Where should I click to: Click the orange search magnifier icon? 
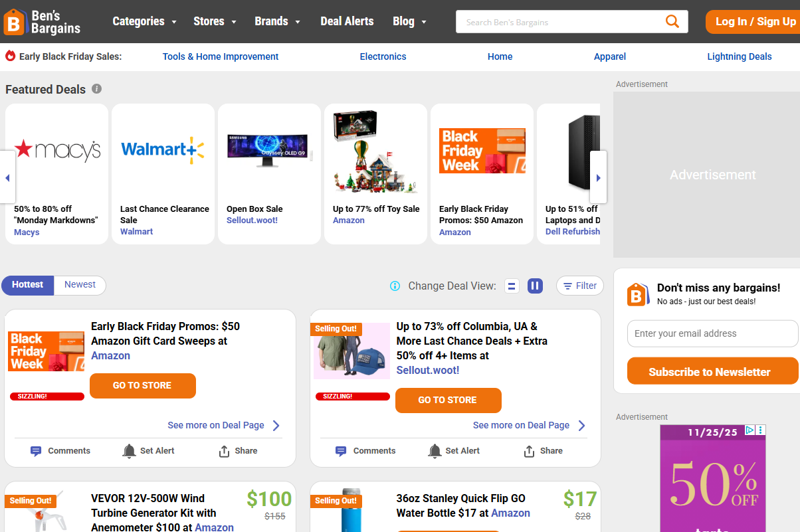pos(672,21)
